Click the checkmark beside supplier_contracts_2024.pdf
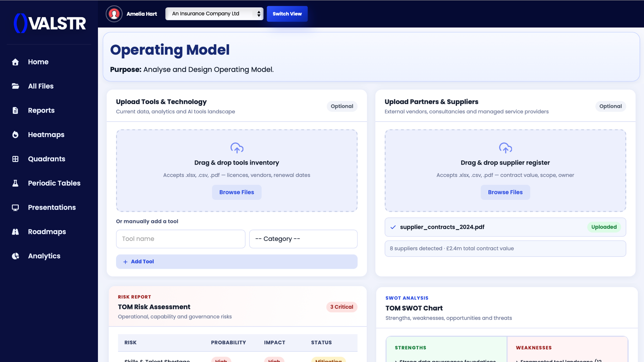The width and height of the screenshot is (644, 362). click(393, 227)
